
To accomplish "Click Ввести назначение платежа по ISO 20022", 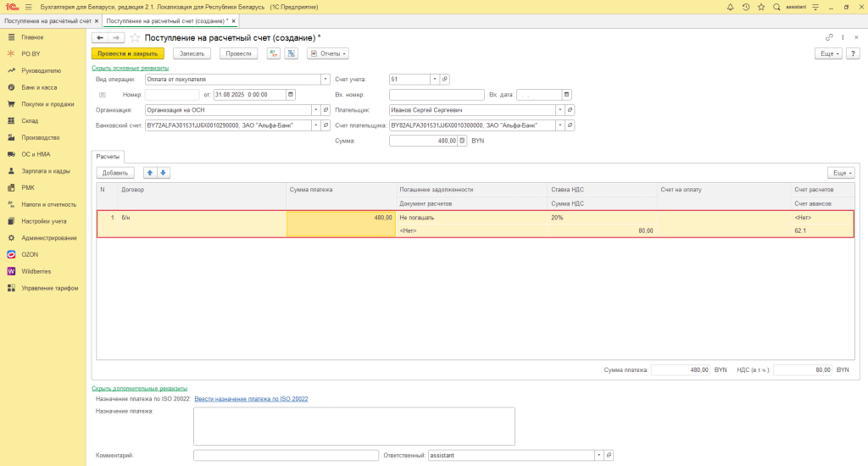I will click(x=251, y=398).
